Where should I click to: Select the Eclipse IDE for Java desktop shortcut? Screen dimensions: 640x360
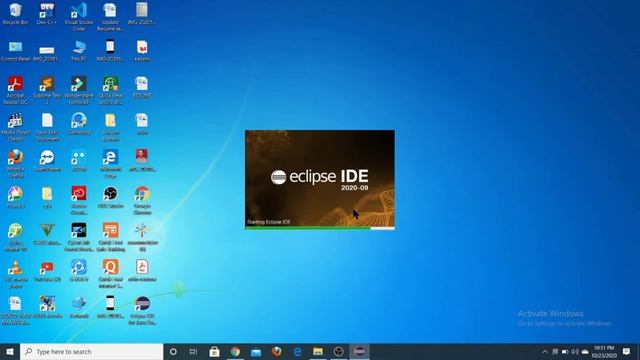(142, 311)
